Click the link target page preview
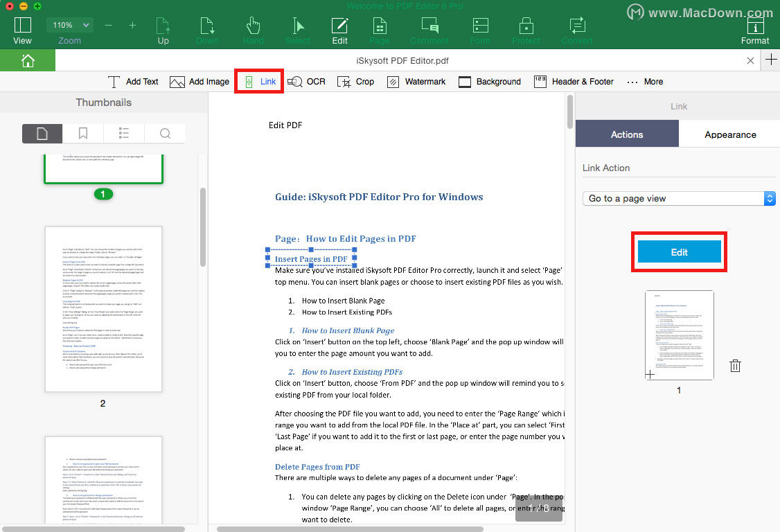The height and width of the screenshot is (532, 780). pyautogui.click(x=679, y=335)
